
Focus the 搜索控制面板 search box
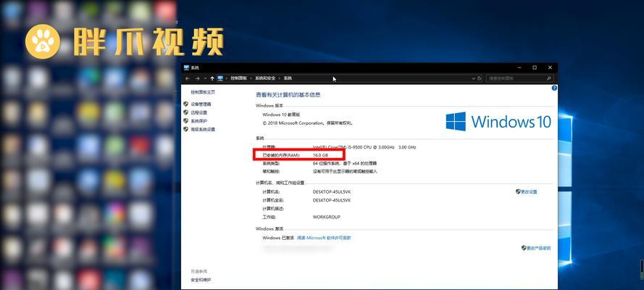point(519,78)
